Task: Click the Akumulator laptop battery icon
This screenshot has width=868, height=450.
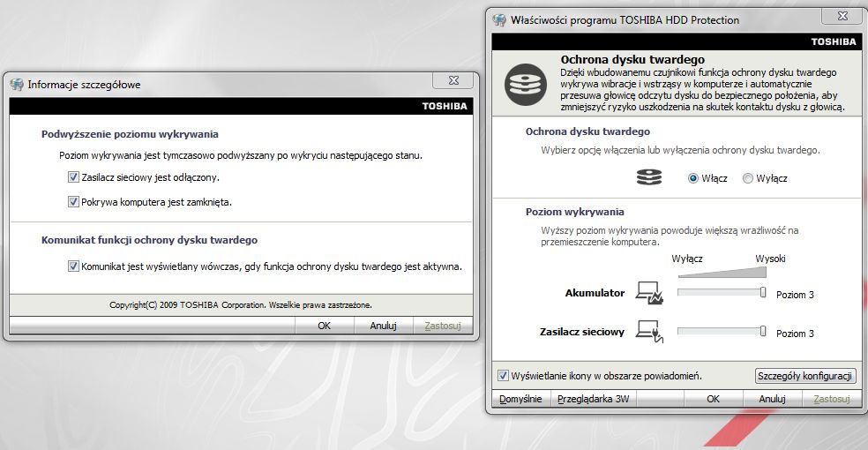Action: [649, 293]
